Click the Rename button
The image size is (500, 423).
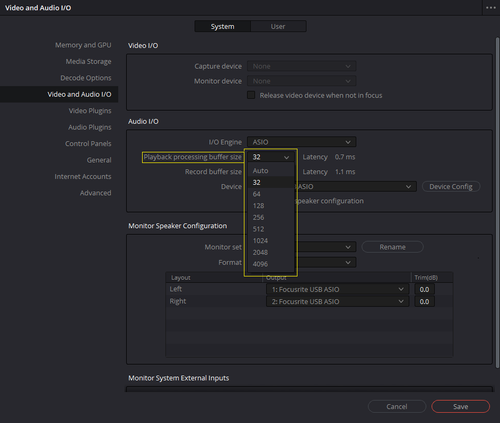(x=392, y=247)
